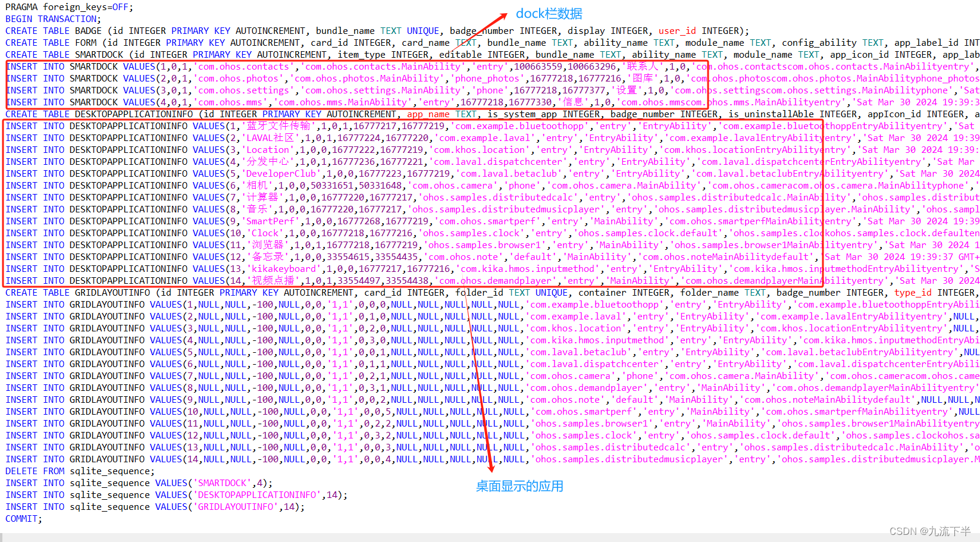The height and width of the screenshot is (542, 980).
Task: Click the sqlite_sequence VALUES('GRIDLAYOUTINFO',14) line
Action: pyautogui.click(x=155, y=507)
